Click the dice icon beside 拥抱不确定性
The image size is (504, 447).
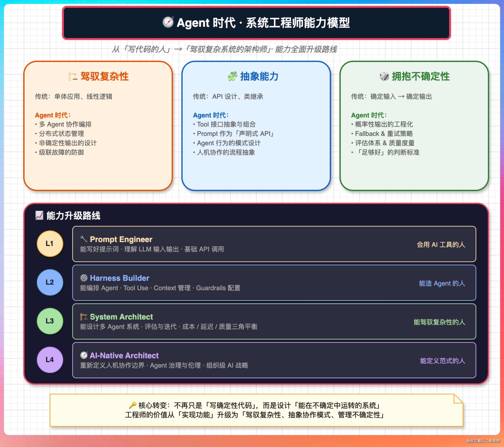pos(384,76)
